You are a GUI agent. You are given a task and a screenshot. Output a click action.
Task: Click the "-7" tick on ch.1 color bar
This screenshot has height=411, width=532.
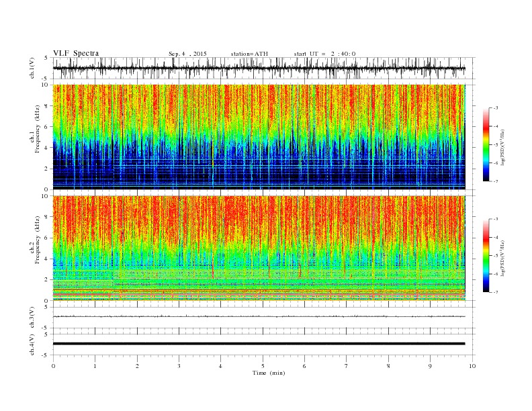[496, 181]
